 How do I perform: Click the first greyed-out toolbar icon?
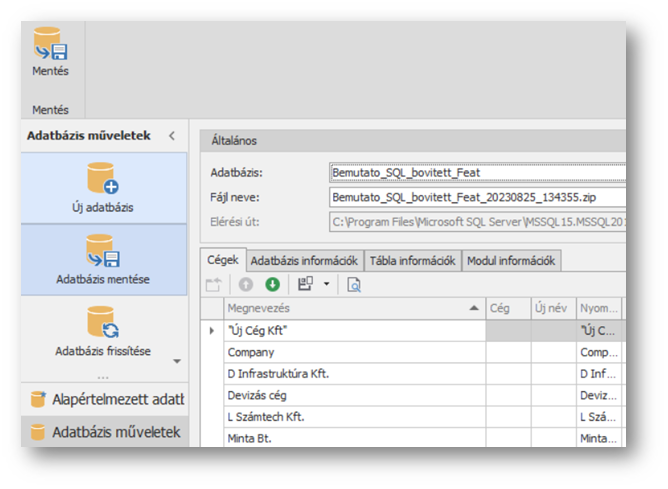213,285
